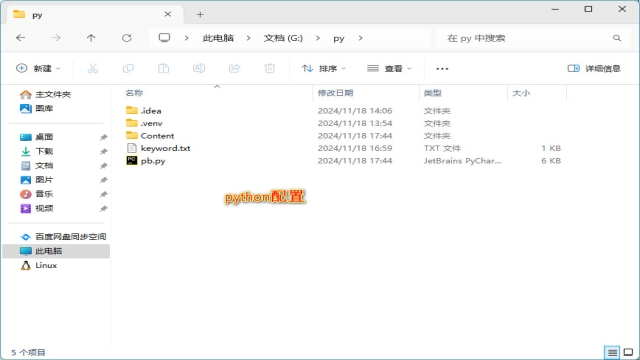Click JetBrains PyChar... type cell

point(462,161)
